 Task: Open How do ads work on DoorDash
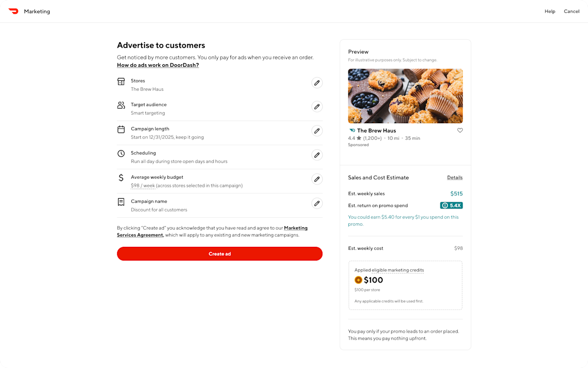tap(158, 65)
